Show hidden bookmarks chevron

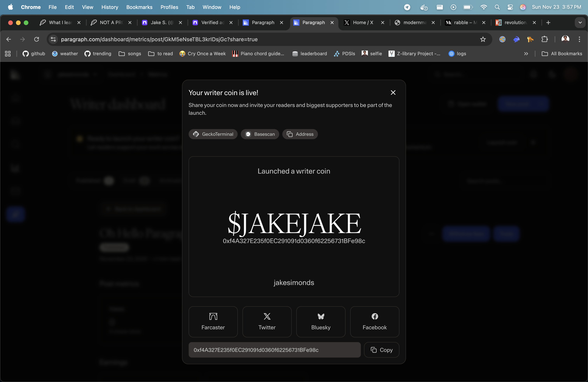pos(526,54)
